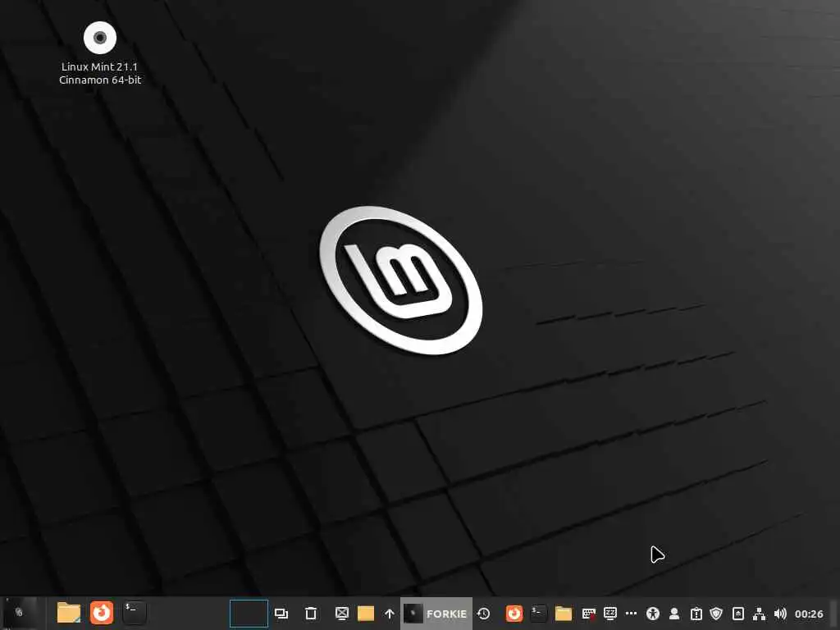
Task: Toggle the inhibit sleep monitor applet
Action: click(610, 614)
